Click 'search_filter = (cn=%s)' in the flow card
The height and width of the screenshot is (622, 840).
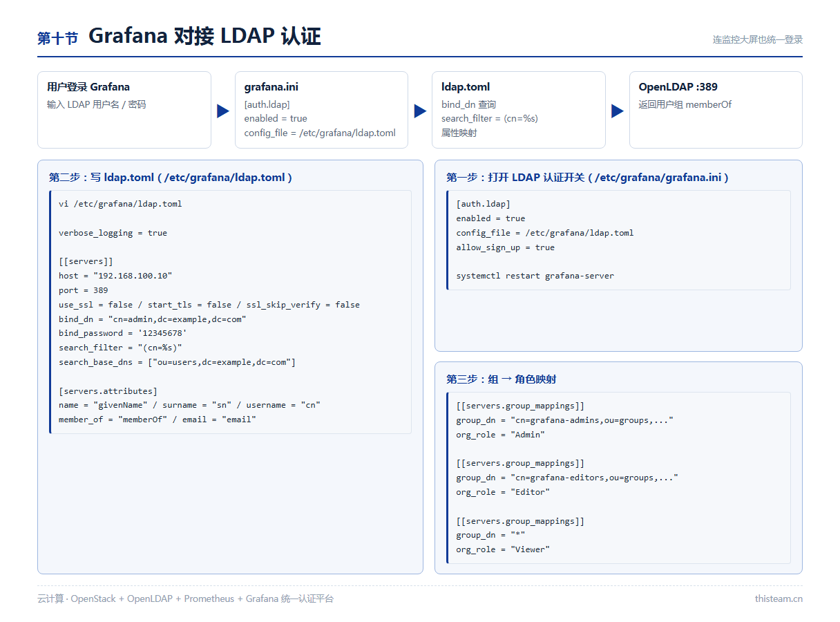(x=490, y=118)
